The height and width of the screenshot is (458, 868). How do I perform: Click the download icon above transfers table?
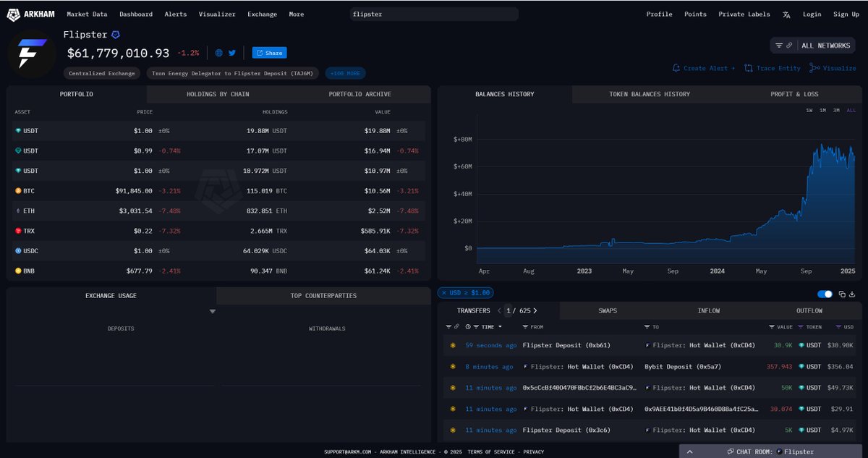[x=852, y=294]
